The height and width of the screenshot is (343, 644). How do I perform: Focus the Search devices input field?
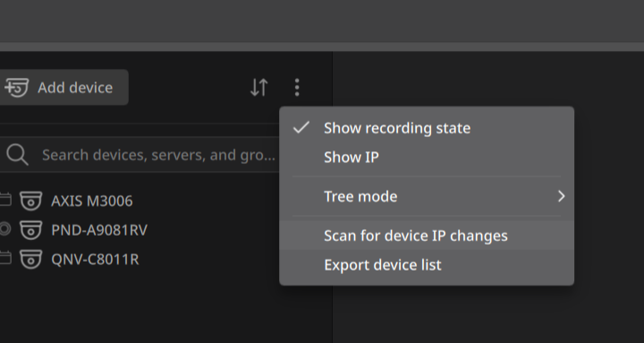[140, 155]
